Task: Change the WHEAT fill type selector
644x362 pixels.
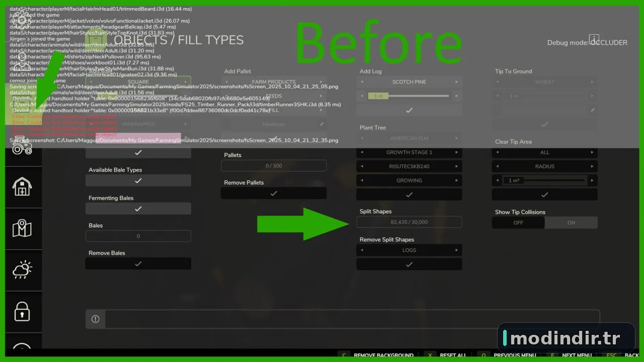Action: coord(545,82)
